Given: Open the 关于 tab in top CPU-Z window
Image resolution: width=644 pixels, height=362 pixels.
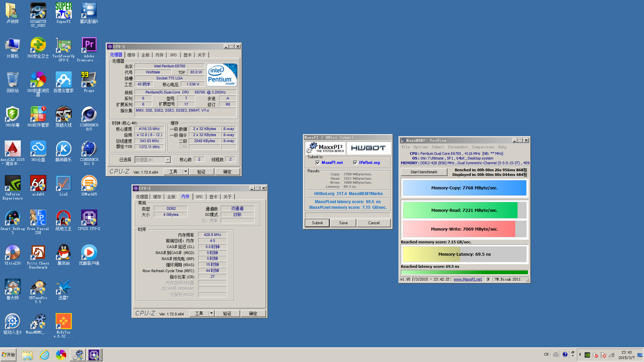Looking at the screenshot, I should pyautogui.click(x=202, y=55).
